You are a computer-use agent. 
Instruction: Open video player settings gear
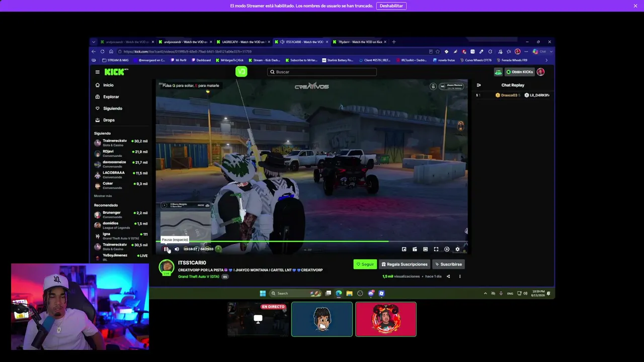tap(457, 249)
